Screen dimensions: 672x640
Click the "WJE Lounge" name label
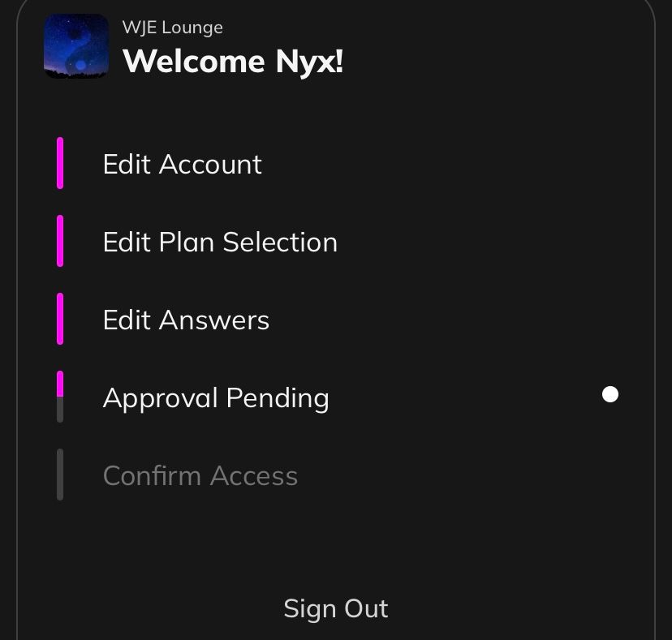pos(172,28)
